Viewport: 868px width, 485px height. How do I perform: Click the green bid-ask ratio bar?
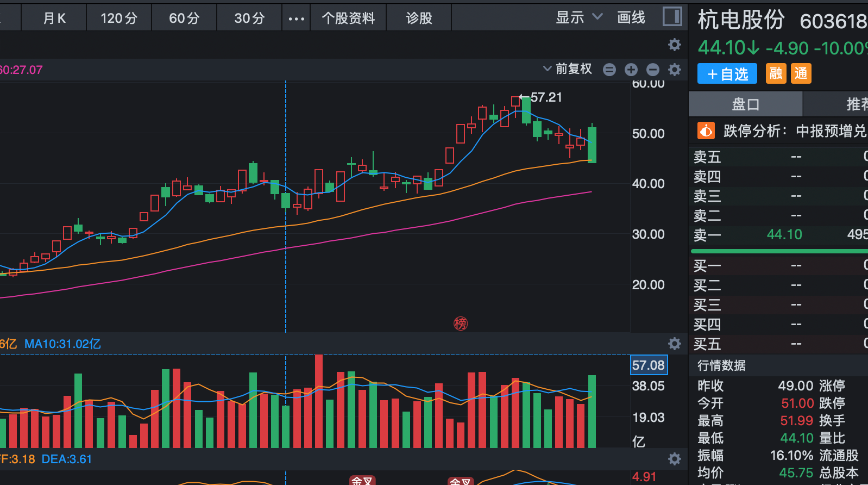point(779,251)
